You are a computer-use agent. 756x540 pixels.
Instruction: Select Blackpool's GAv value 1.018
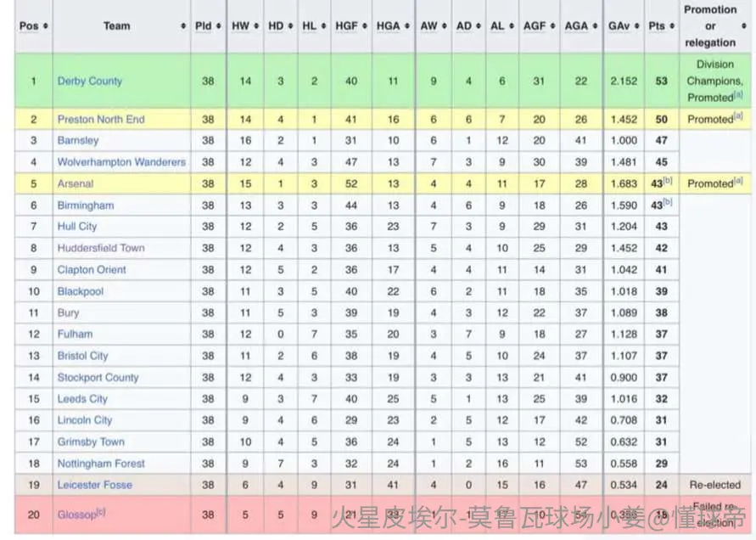(x=624, y=291)
